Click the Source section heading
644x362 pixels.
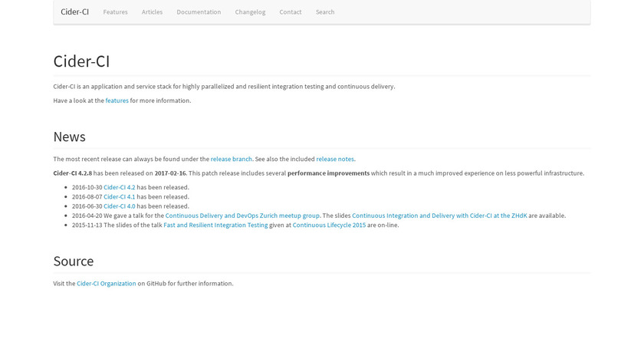pyautogui.click(x=74, y=262)
